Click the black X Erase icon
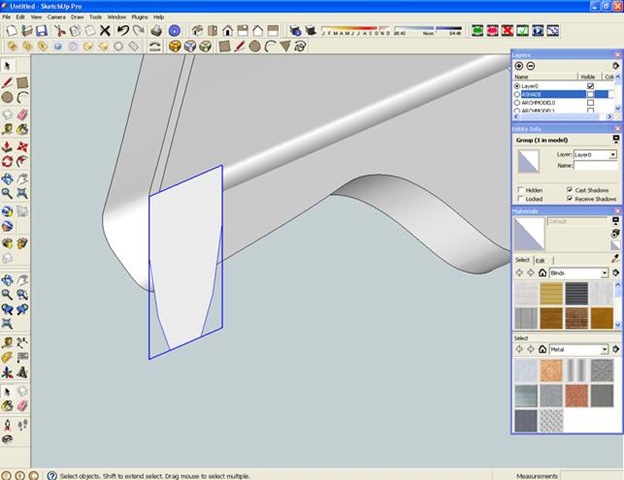This screenshot has width=624, height=480. pyautogui.click(x=105, y=31)
